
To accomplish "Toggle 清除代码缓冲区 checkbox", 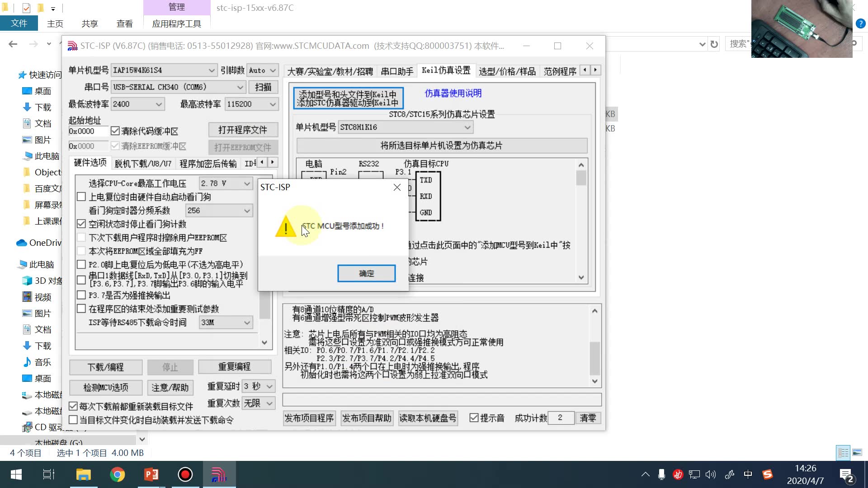I will (x=115, y=131).
